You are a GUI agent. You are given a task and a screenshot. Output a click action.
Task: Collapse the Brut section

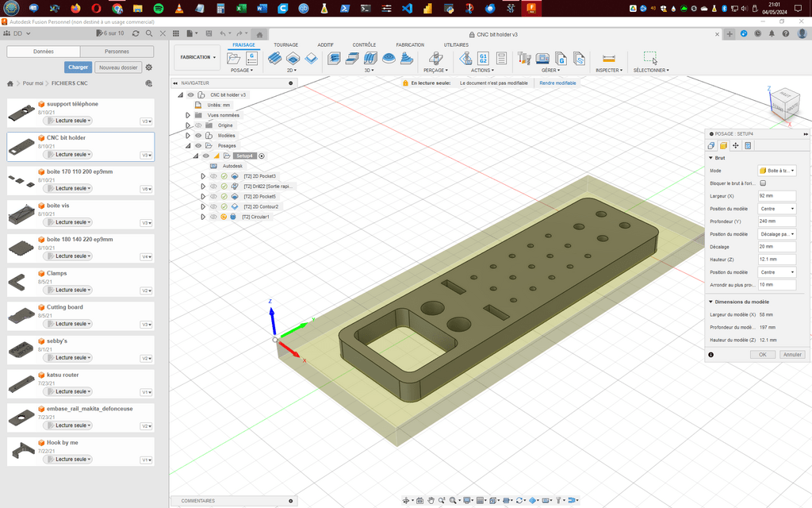click(x=711, y=158)
